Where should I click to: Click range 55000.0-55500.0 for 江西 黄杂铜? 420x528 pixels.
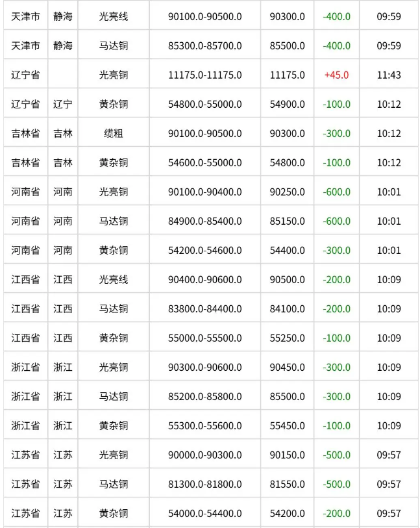tap(205, 338)
